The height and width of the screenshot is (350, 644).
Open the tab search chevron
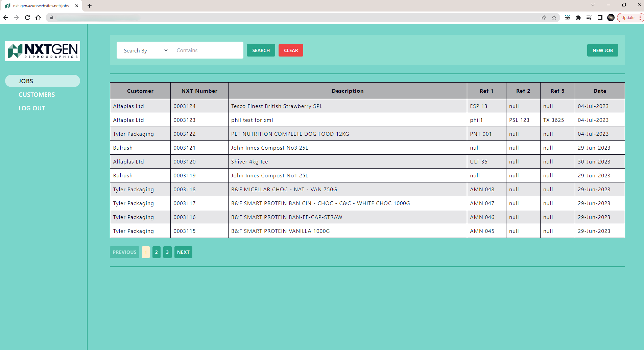click(x=593, y=5)
